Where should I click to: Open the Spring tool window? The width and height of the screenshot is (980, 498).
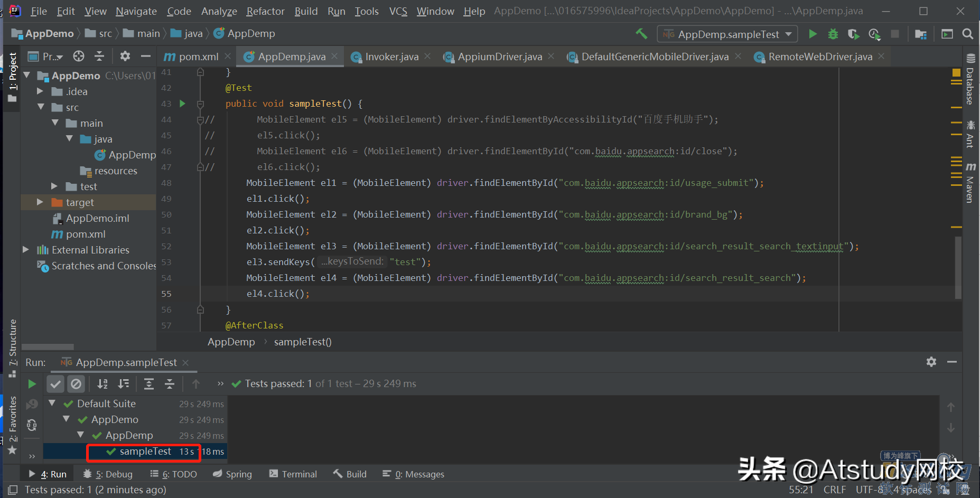[232, 474]
